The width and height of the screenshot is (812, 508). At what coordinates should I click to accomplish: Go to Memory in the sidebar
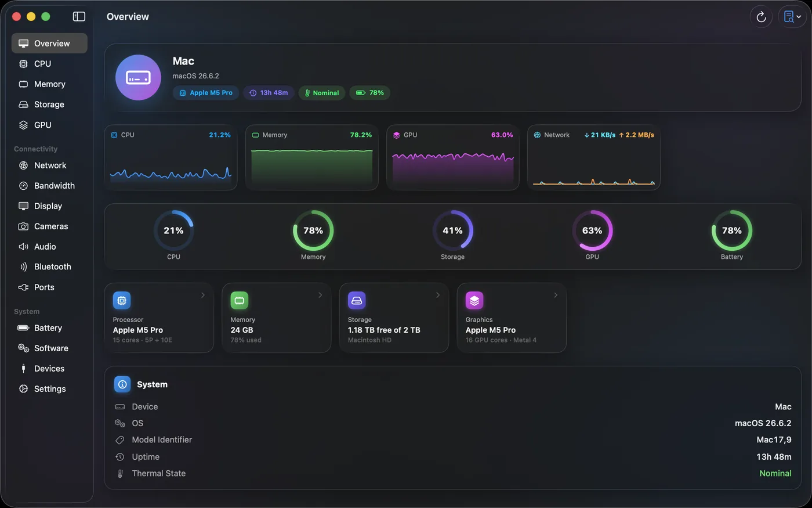point(49,84)
